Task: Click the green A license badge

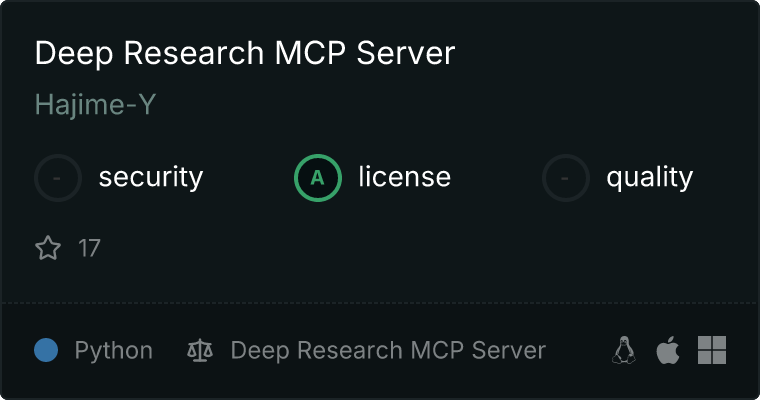Action: 318,178
